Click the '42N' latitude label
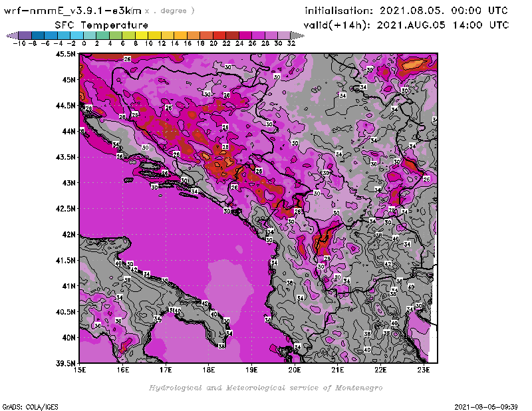This screenshot has width=532, height=411. 68,235
